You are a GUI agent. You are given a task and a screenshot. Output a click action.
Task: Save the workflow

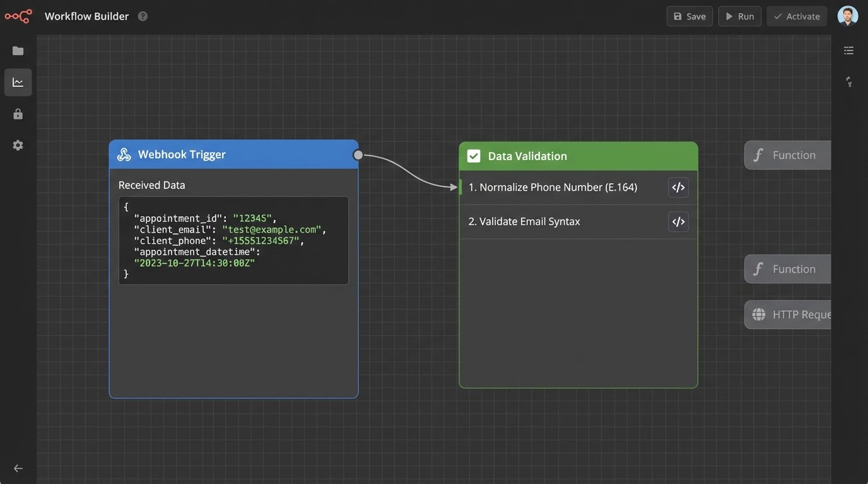[x=689, y=16]
